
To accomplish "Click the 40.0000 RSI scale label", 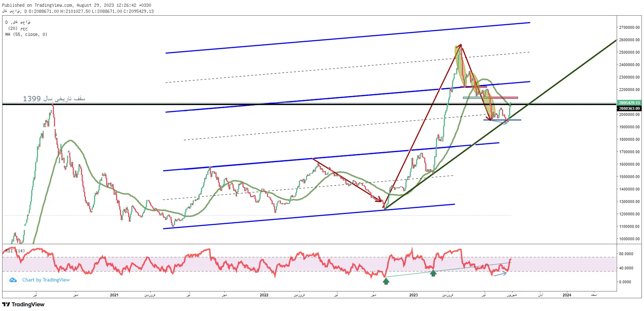I will (x=626, y=268).
